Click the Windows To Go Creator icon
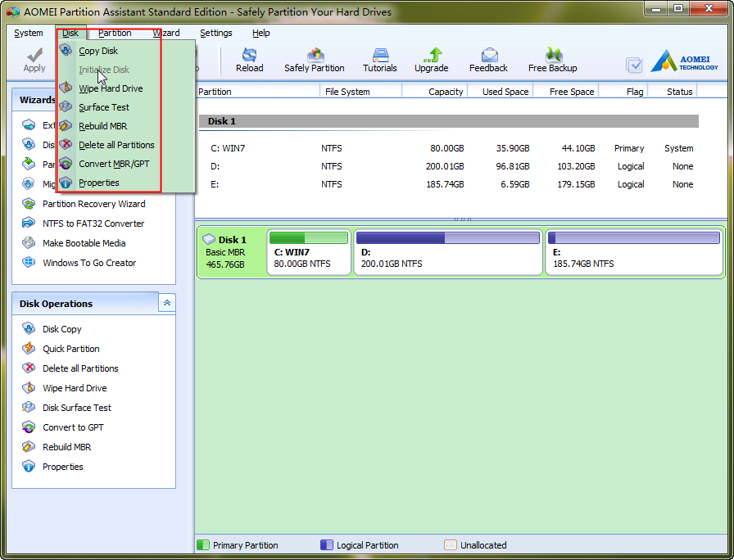This screenshot has height=560, width=734. tap(29, 262)
